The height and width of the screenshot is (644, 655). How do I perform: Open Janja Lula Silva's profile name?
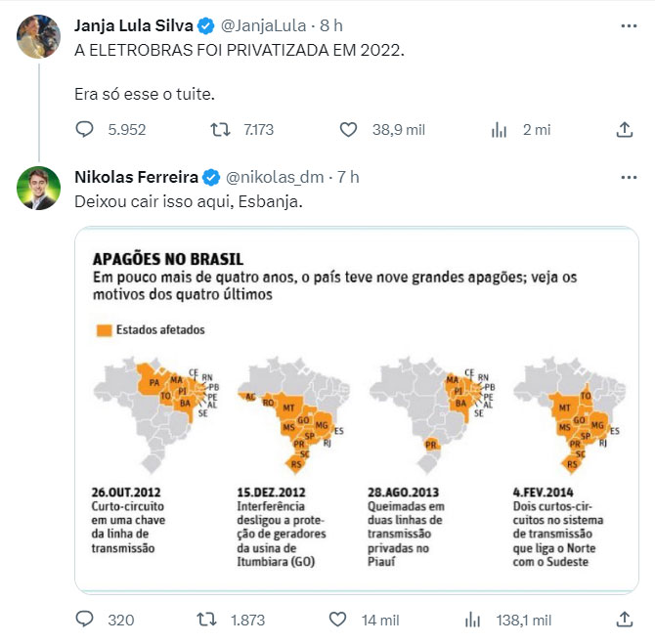[x=133, y=23]
